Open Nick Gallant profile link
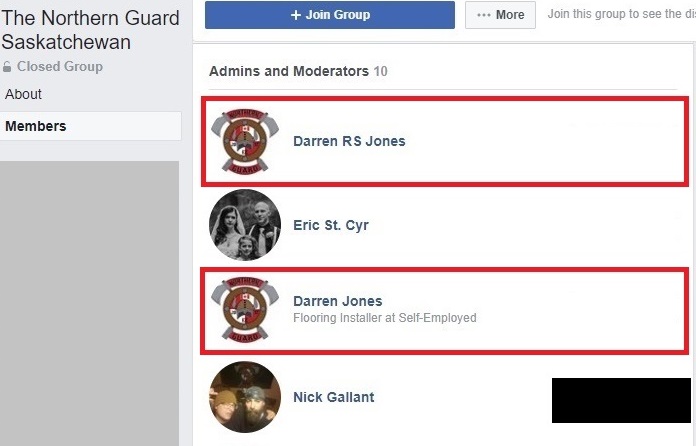The image size is (696, 446). pos(333,397)
